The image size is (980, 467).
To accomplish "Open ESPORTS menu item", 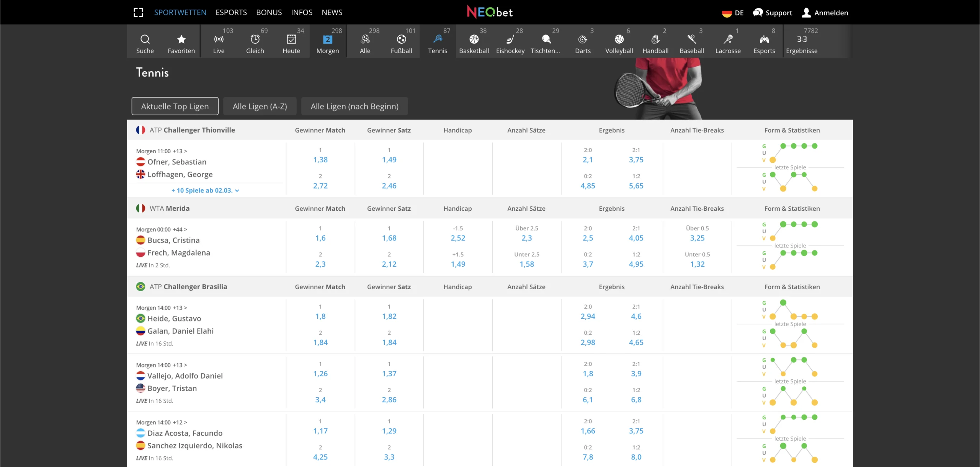I will pos(231,12).
